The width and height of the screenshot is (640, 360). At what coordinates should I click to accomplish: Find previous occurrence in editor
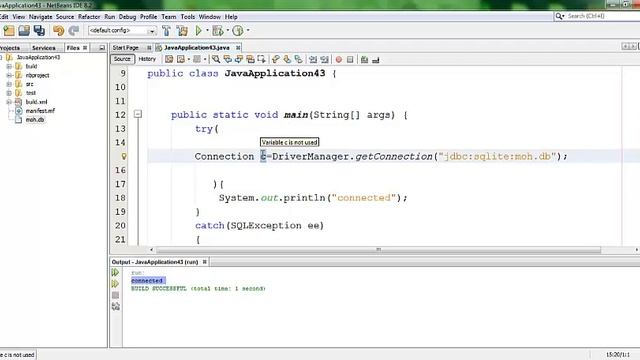tap(227, 60)
